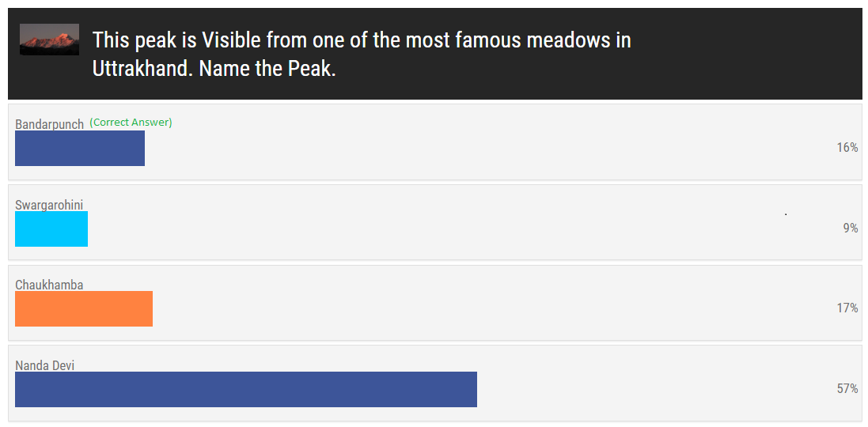Click the orange Chaukhamba result bar
Screen dimensions: 868x427
(84, 308)
